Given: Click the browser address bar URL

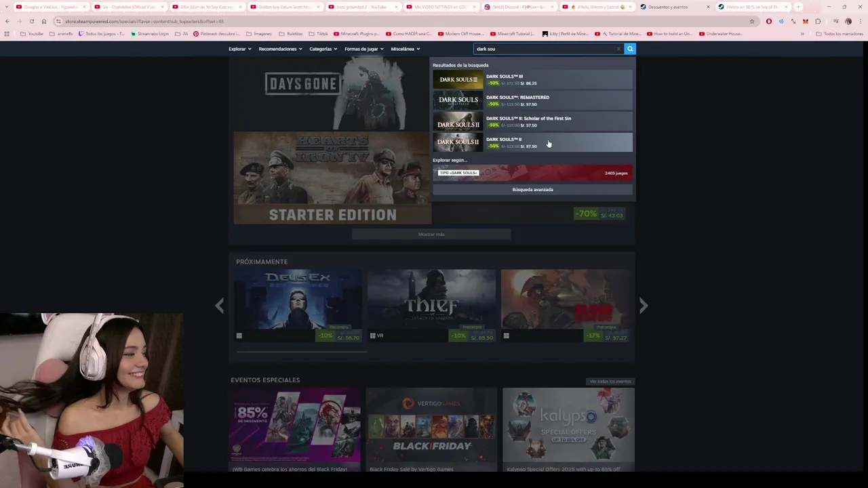Looking at the screenshot, I should coord(144,21).
